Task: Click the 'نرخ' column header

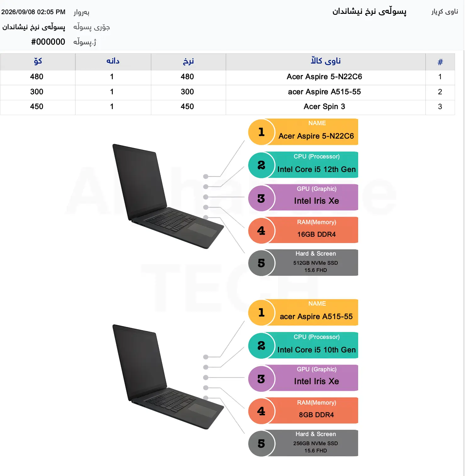Action: coord(188,62)
